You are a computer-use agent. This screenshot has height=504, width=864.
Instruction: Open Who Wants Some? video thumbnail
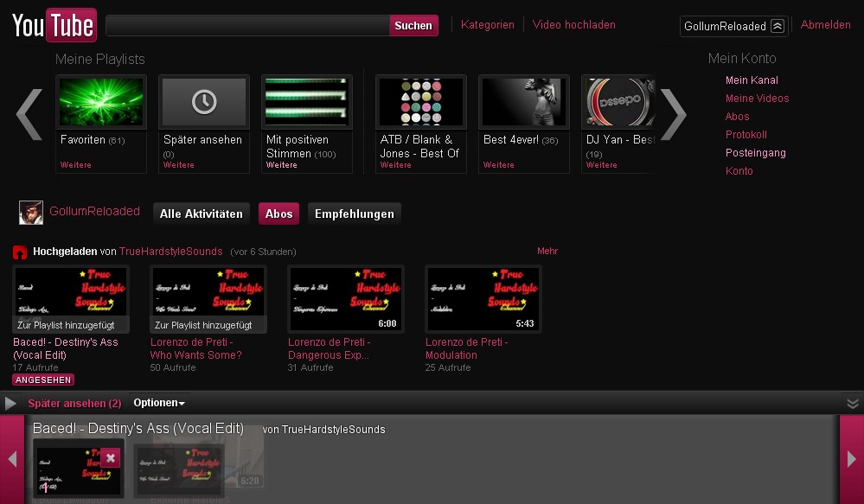[x=208, y=299]
